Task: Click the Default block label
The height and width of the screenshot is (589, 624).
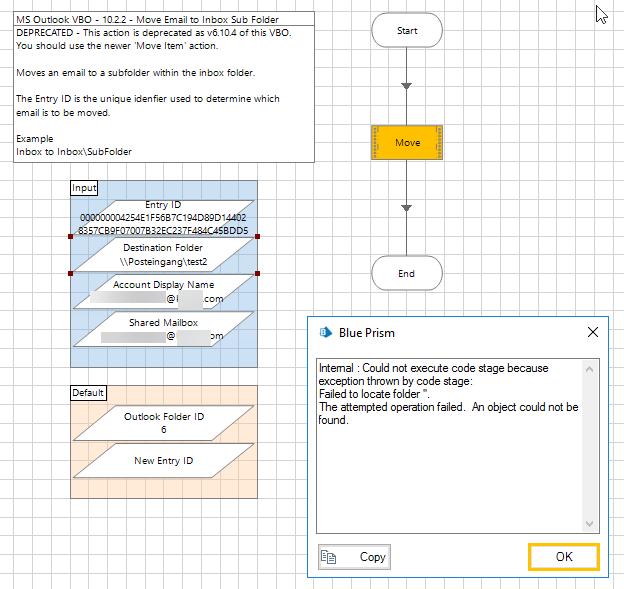Action: (88, 393)
